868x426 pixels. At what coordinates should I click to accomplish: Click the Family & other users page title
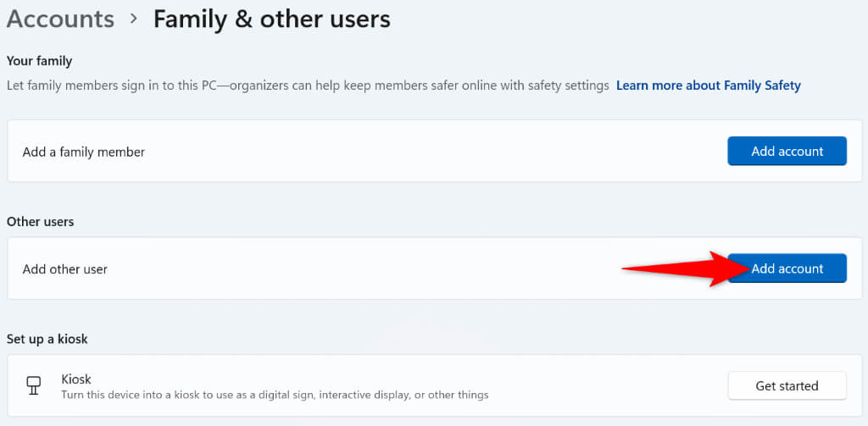click(271, 19)
